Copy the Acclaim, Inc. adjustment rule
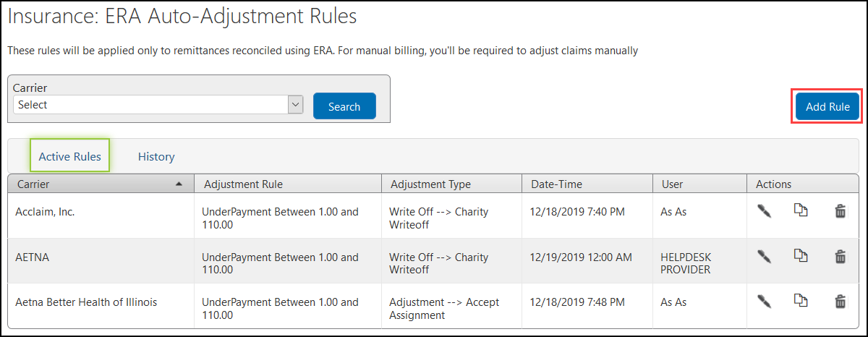The image size is (868, 337). [x=801, y=211]
